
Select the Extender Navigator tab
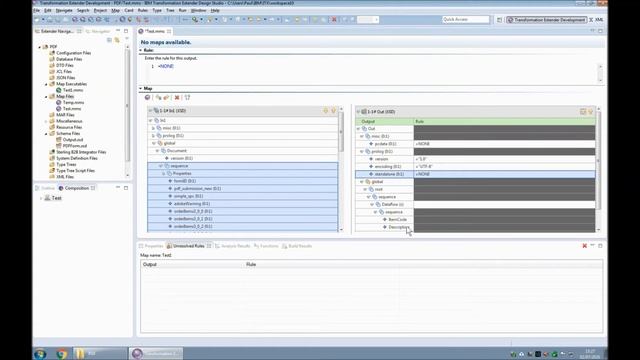[57, 31]
